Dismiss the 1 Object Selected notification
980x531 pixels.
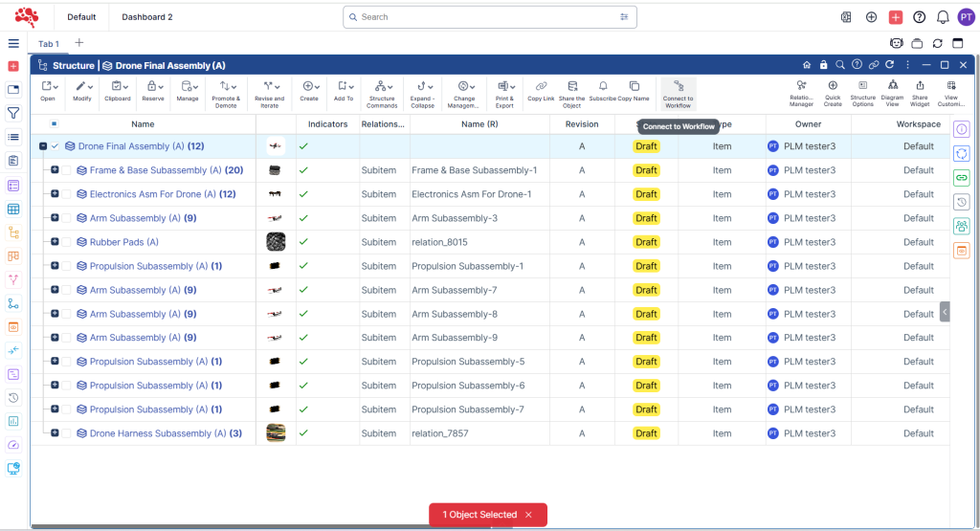click(527, 515)
